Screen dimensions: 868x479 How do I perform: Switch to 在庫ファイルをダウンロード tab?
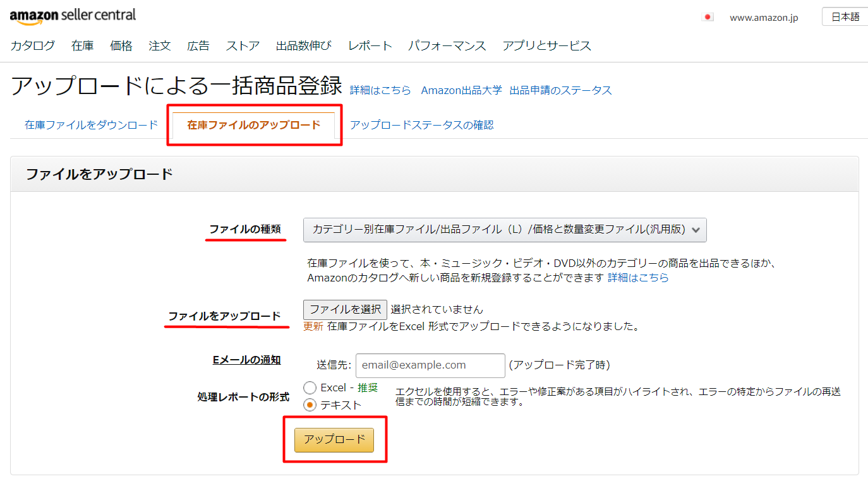pos(91,125)
